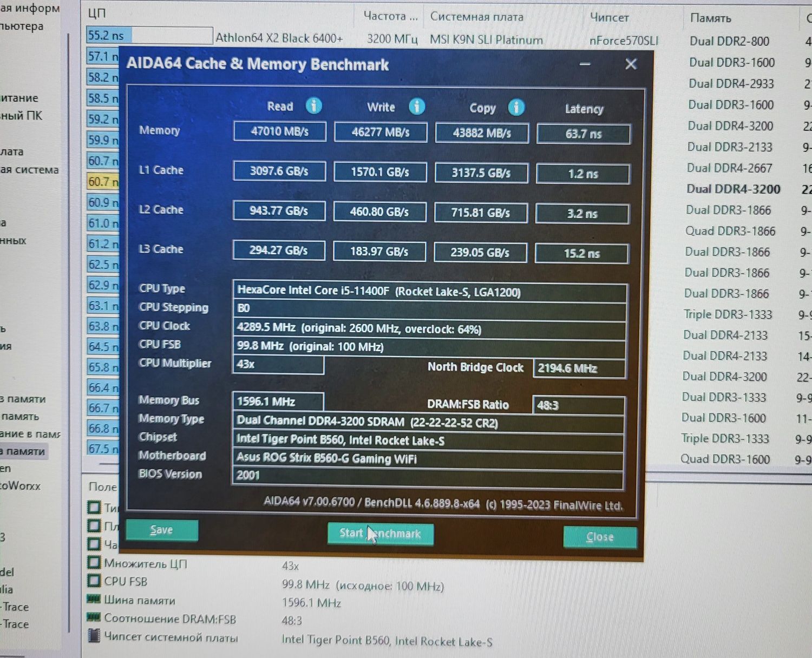Click the Частота column header
Viewport: 812px width, 658px height.
(391, 16)
